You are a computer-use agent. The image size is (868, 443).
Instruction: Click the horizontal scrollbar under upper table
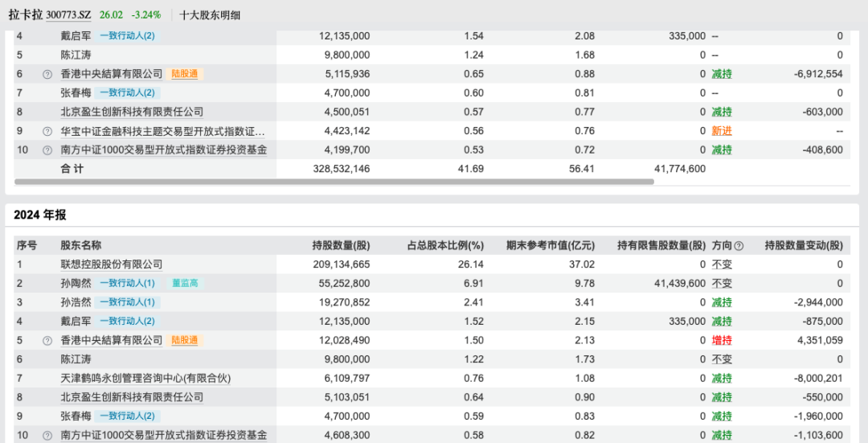(334, 182)
